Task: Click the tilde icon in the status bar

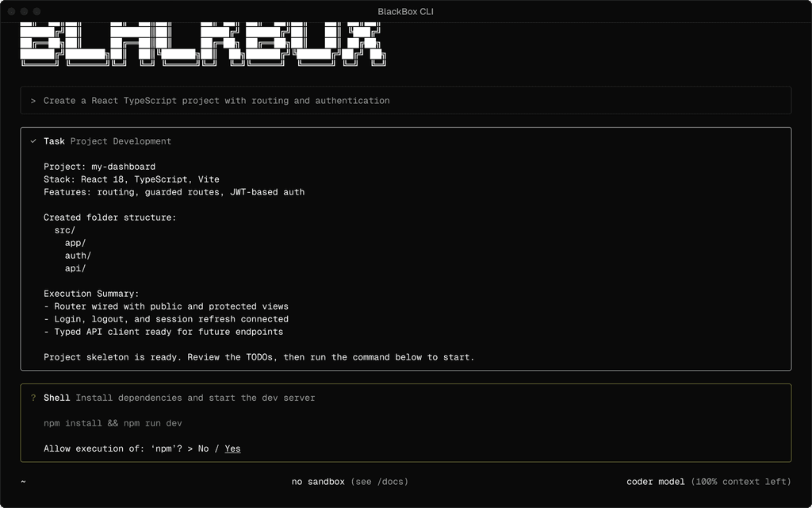Action: point(22,482)
